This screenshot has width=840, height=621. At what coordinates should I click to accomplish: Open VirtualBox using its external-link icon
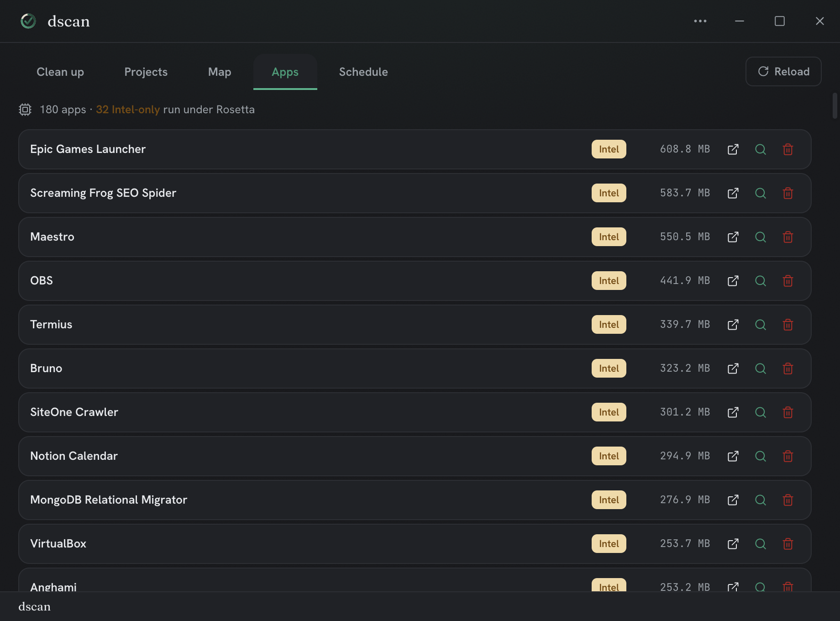(x=733, y=544)
